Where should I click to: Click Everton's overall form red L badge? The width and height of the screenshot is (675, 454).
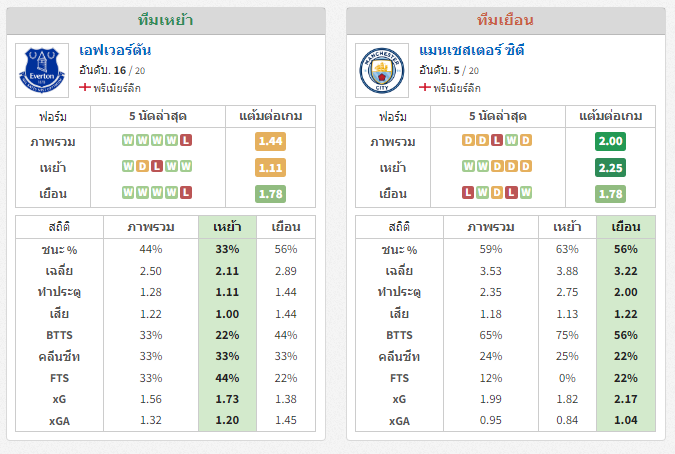186,140
